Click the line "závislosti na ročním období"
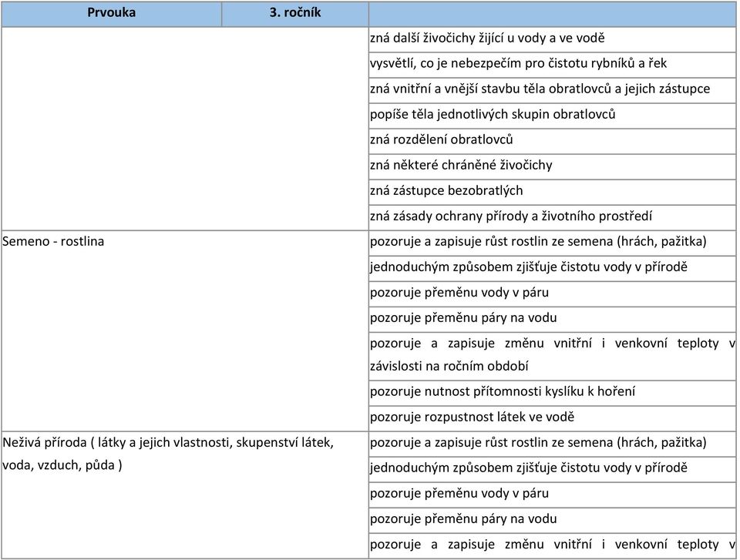The image size is (740, 560). coord(449,366)
